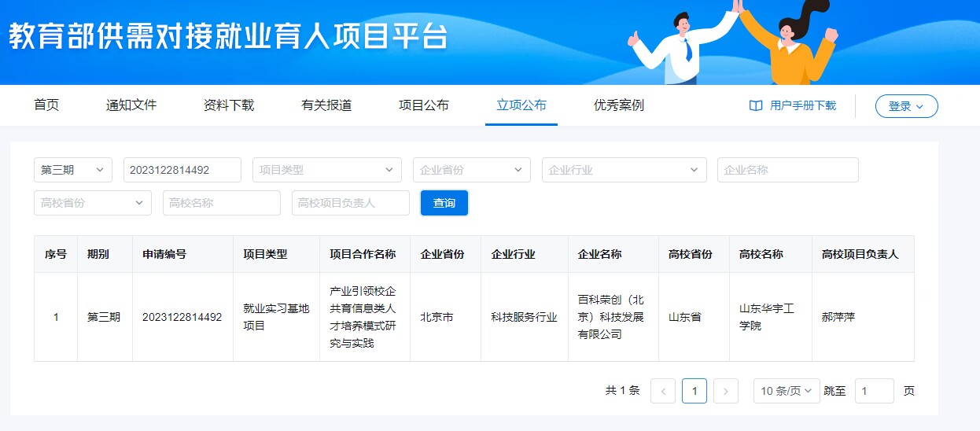The height and width of the screenshot is (431, 980).
Task: Change the 10 条/页 page size
Action: (x=786, y=391)
